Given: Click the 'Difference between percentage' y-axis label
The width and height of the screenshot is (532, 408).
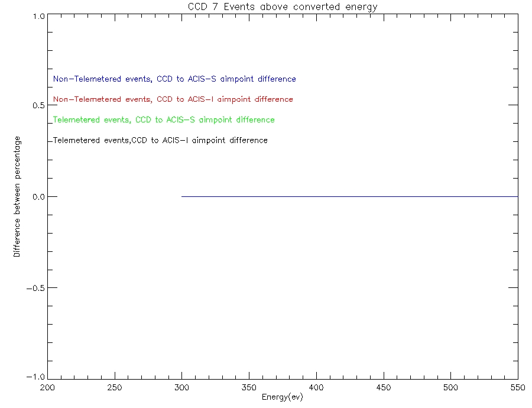Looking at the screenshot, I should pos(17,196).
